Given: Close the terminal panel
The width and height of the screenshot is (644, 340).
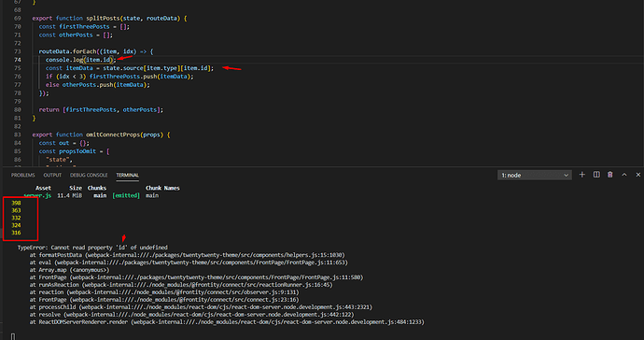Looking at the screenshot, I should coord(638,175).
